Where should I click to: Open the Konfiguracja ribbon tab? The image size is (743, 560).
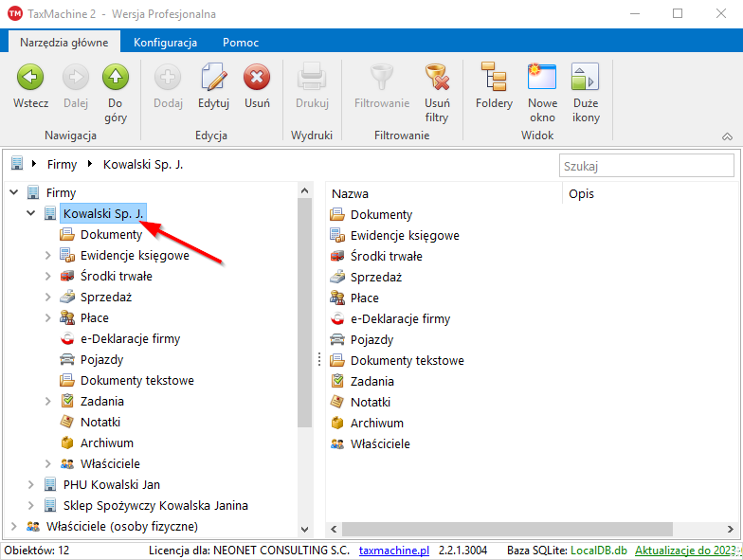pyautogui.click(x=165, y=43)
